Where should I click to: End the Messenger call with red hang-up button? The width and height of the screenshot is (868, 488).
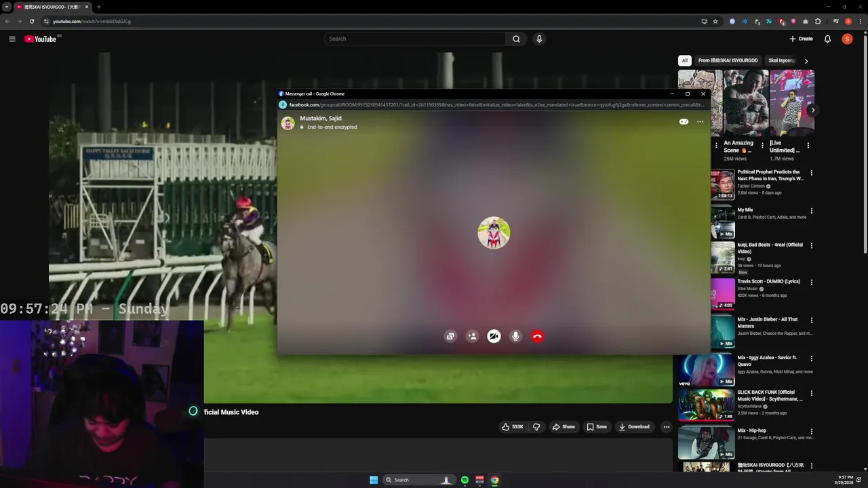pyautogui.click(x=537, y=336)
